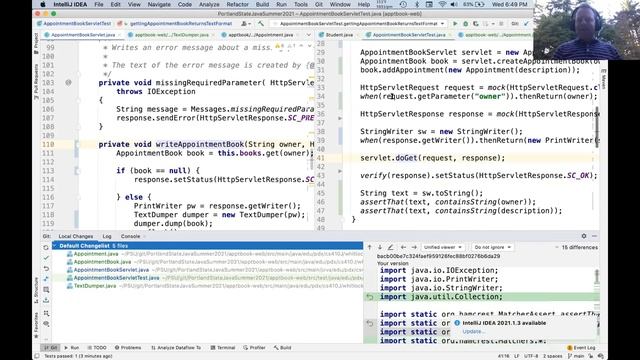Viewport: 640px width, 360px height.
Task: Open the Structure sidebar panel
Action: click(x=36, y=291)
